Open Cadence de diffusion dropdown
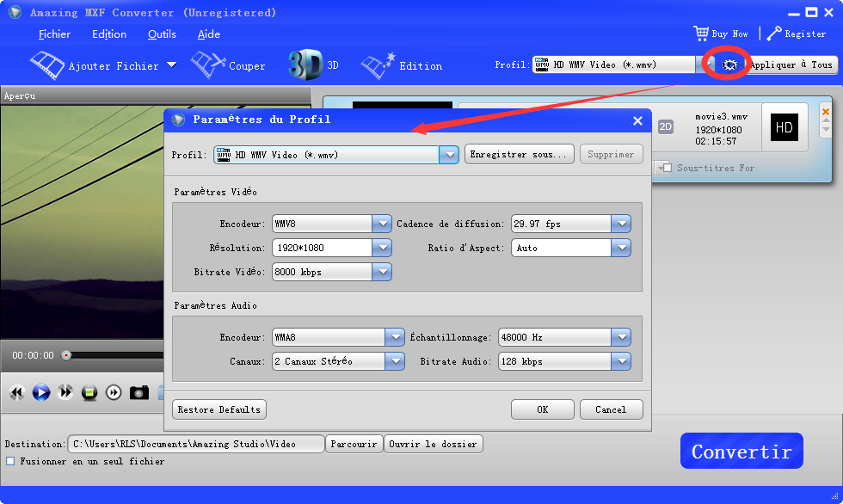This screenshot has width=843, height=504. pos(621,224)
